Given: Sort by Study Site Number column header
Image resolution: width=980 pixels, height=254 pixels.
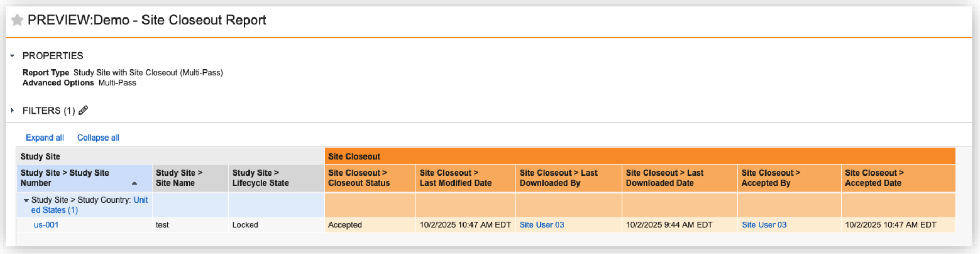Looking at the screenshot, I should tap(65, 178).
